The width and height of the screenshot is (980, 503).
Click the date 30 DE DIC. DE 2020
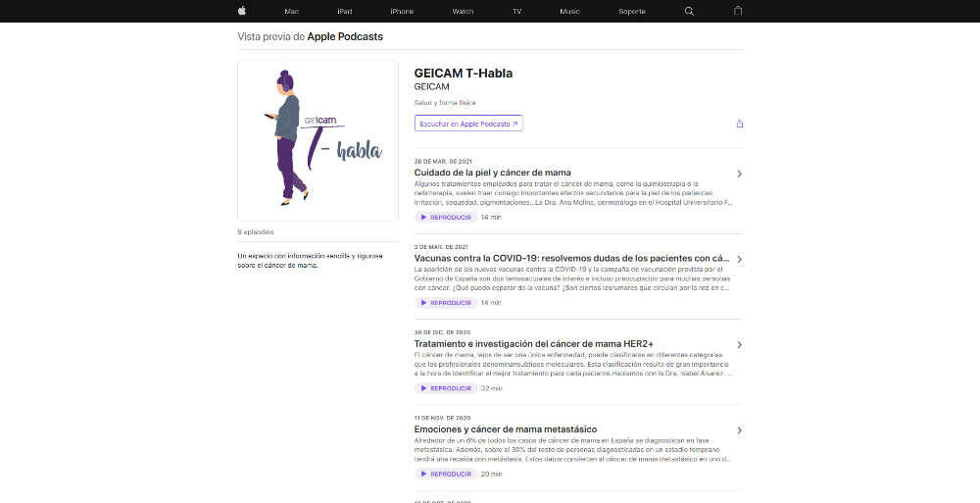point(443,332)
